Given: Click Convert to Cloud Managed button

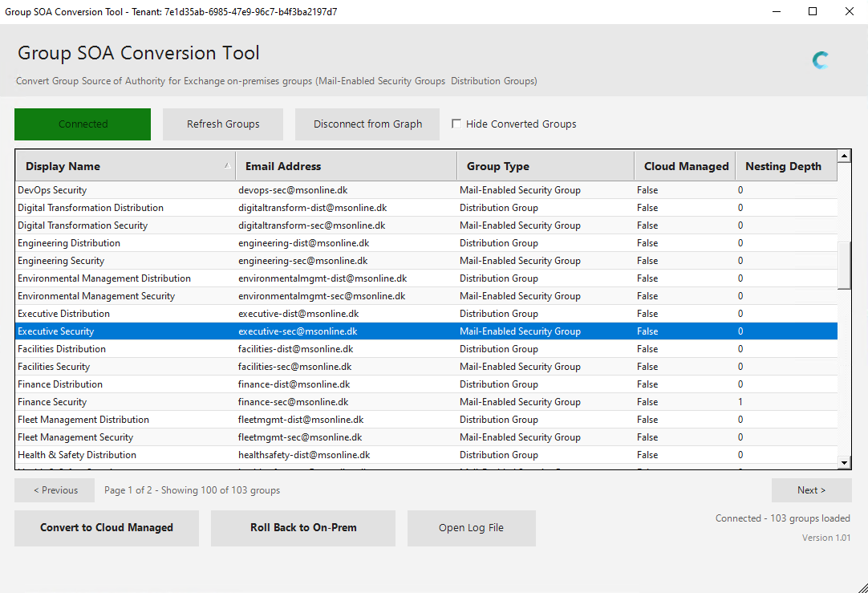Looking at the screenshot, I should pos(107,528).
